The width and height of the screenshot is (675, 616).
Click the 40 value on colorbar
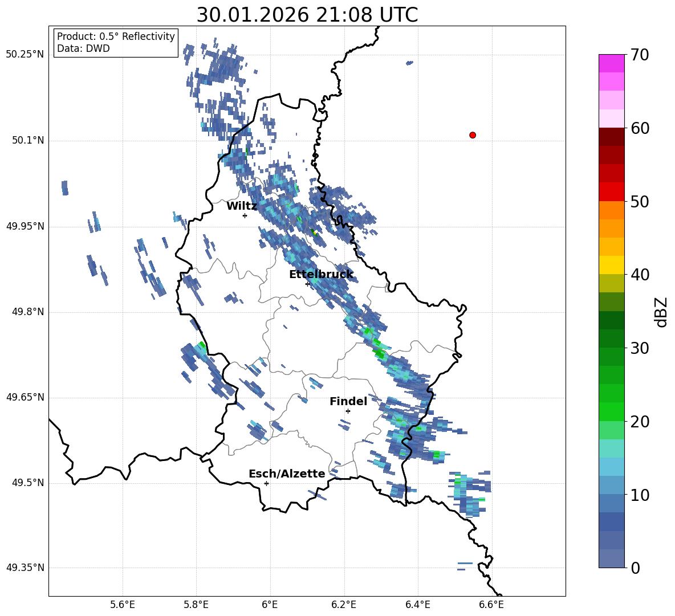click(640, 275)
